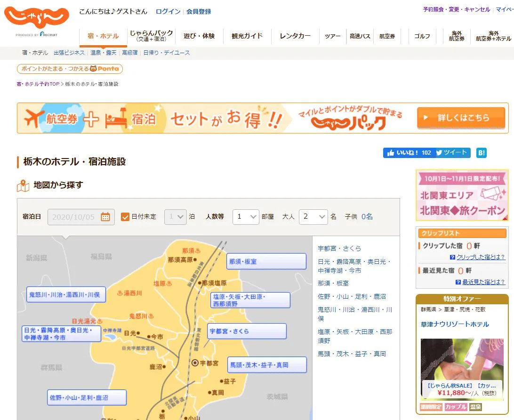Click help icon for クリップした宿とは?
Image resolution: width=514 pixels, height=420 pixels.
tap(452, 257)
